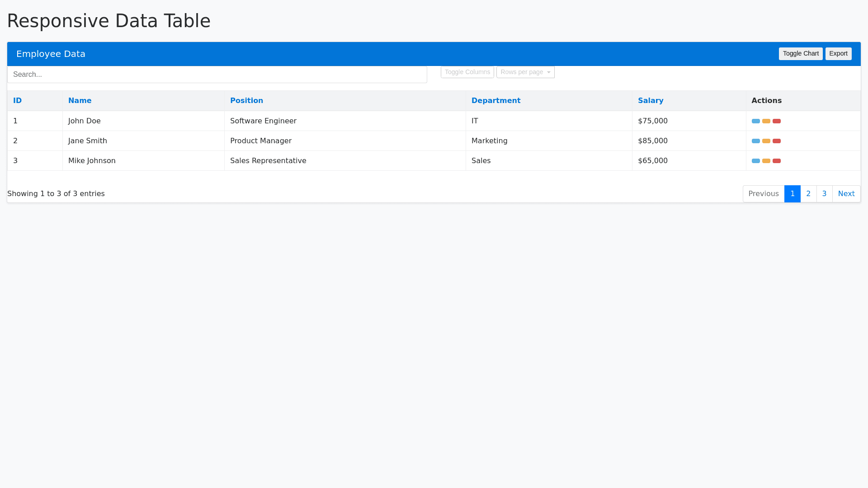
Task: Click blue action button in John Doe row
Action: (x=755, y=121)
